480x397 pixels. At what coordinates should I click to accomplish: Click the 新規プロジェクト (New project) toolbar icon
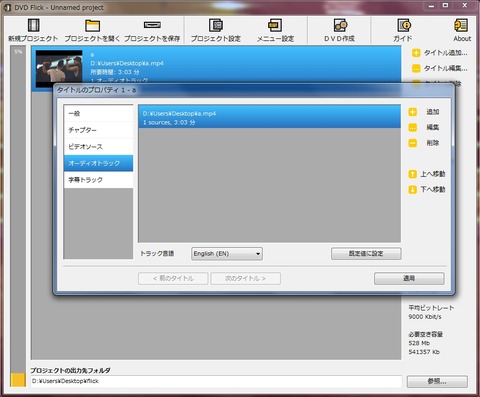[33, 25]
